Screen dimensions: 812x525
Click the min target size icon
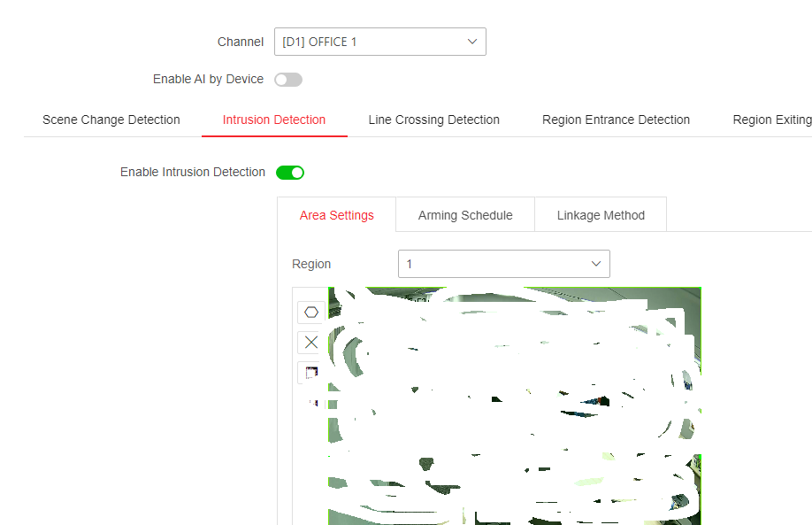312,403
